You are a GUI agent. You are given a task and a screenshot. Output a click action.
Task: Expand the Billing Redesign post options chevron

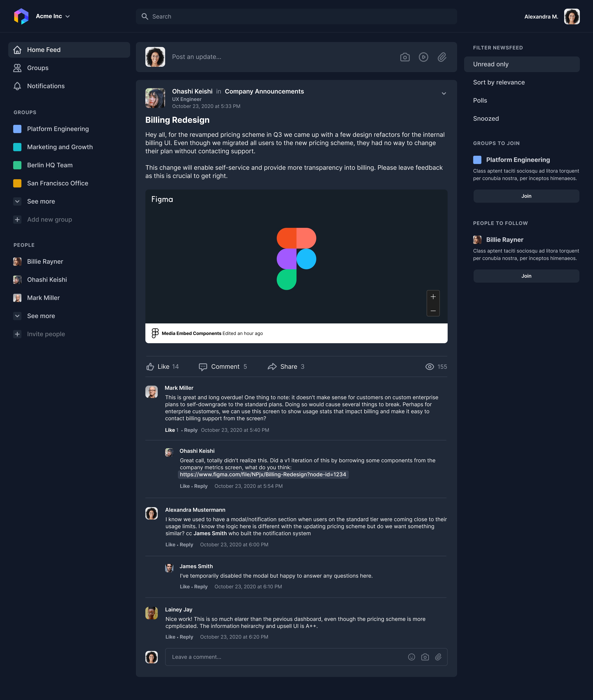[444, 94]
